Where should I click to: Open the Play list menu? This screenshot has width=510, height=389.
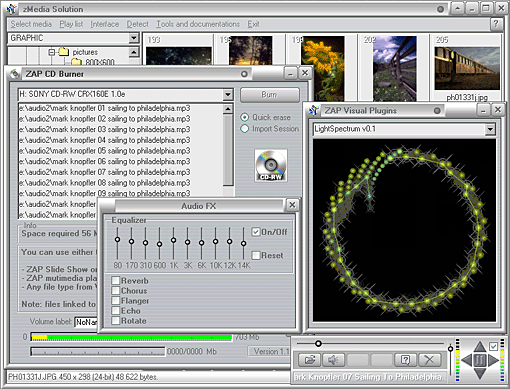point(71,24)
